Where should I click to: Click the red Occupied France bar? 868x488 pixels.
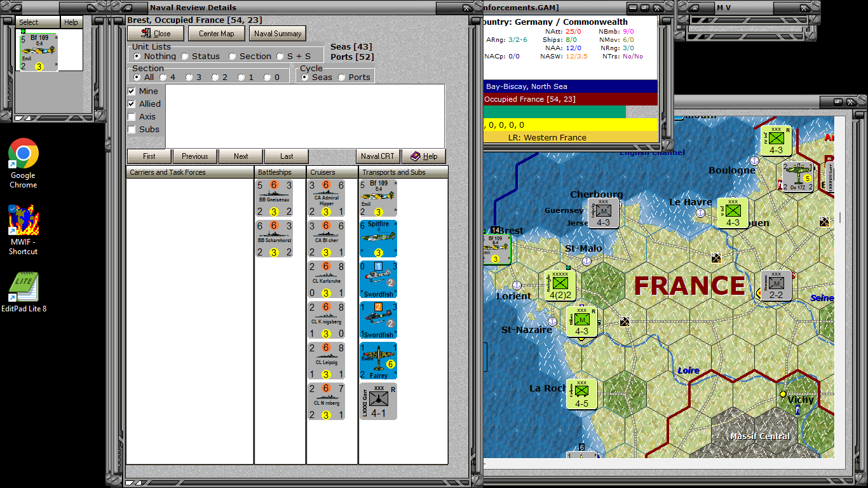pos(571,99)
